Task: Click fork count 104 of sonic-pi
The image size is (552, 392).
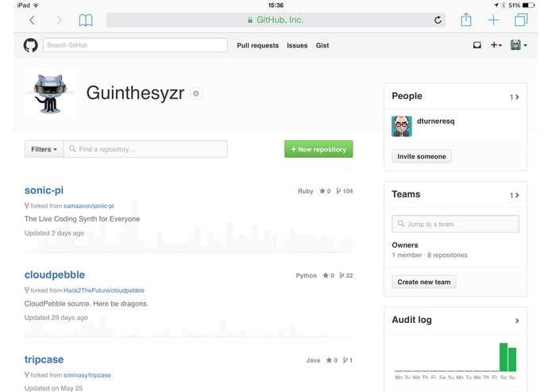Action: tap(344, 191)
